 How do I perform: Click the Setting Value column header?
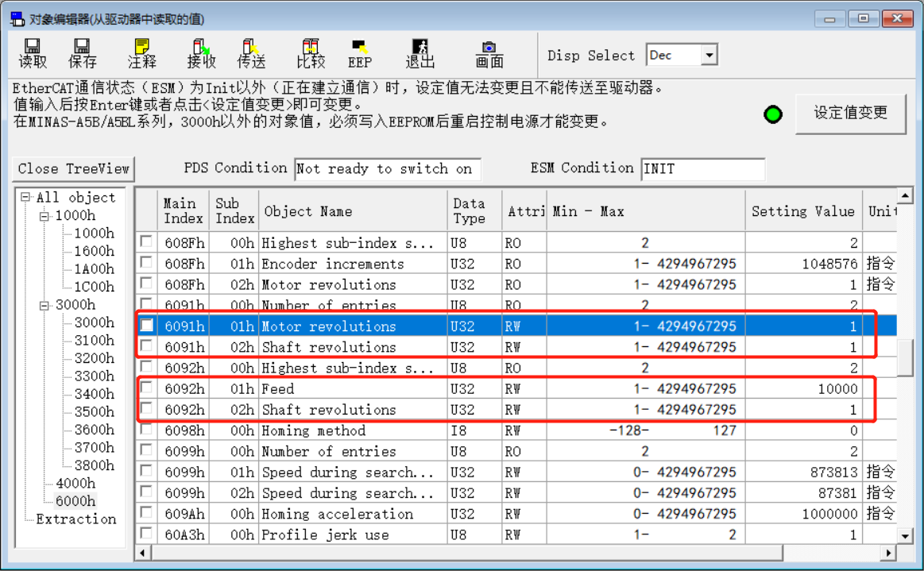coord(803,211)
